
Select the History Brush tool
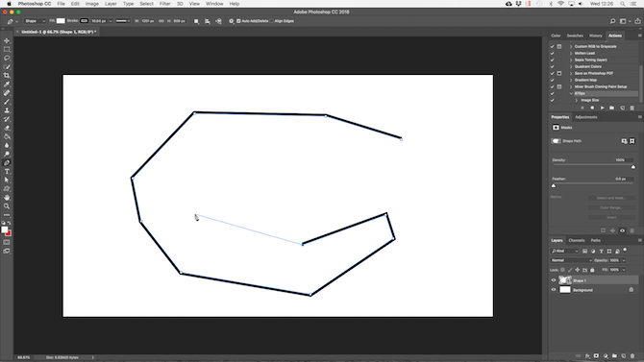click(x=7, y=119)
